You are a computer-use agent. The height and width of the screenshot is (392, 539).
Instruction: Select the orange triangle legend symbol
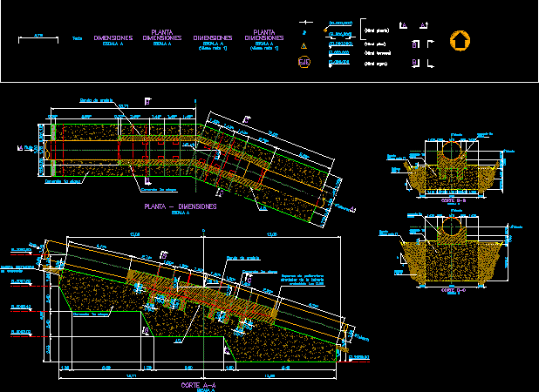point(304,45)
